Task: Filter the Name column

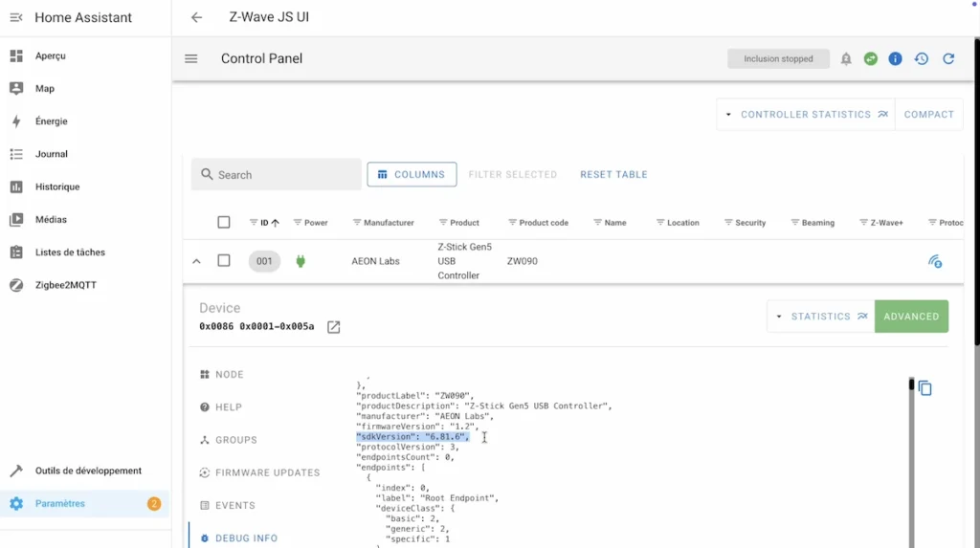Action: 597,223
